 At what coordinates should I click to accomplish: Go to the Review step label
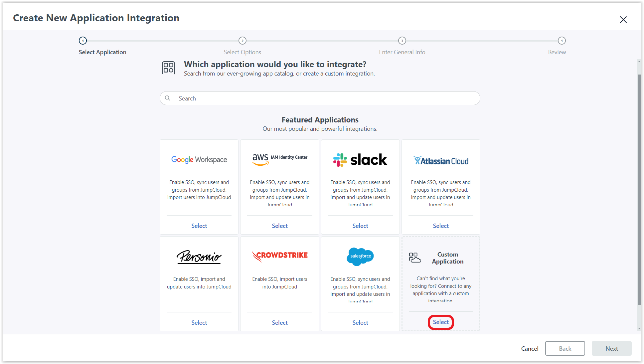[557, 52]
